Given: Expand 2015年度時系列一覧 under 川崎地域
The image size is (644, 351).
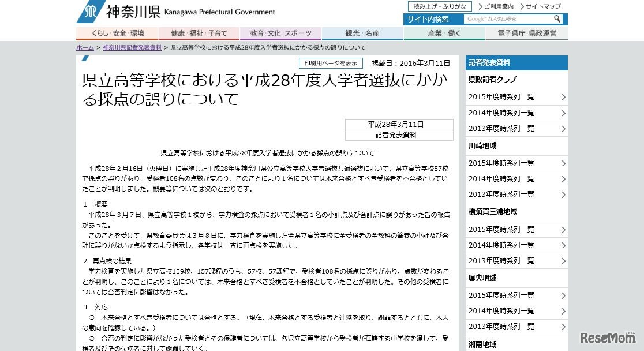Looking at the screenshot, I should click(503, 163).
